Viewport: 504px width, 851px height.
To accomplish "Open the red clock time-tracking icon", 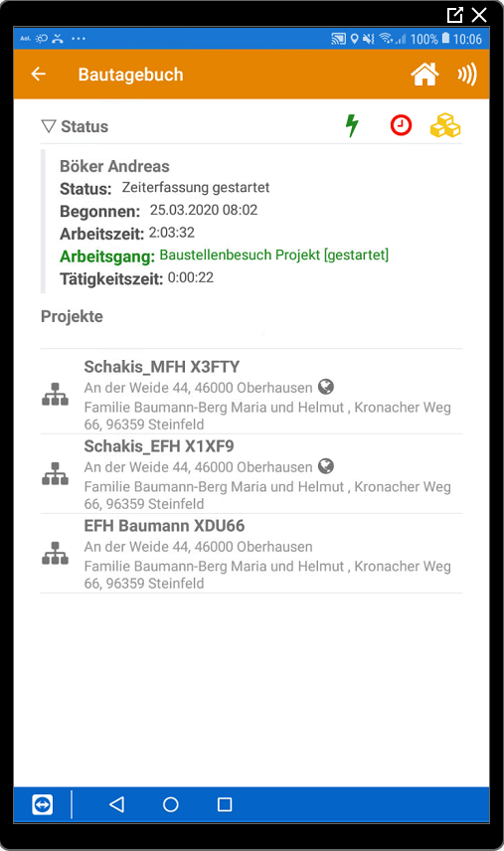I will tap(401, 125).
